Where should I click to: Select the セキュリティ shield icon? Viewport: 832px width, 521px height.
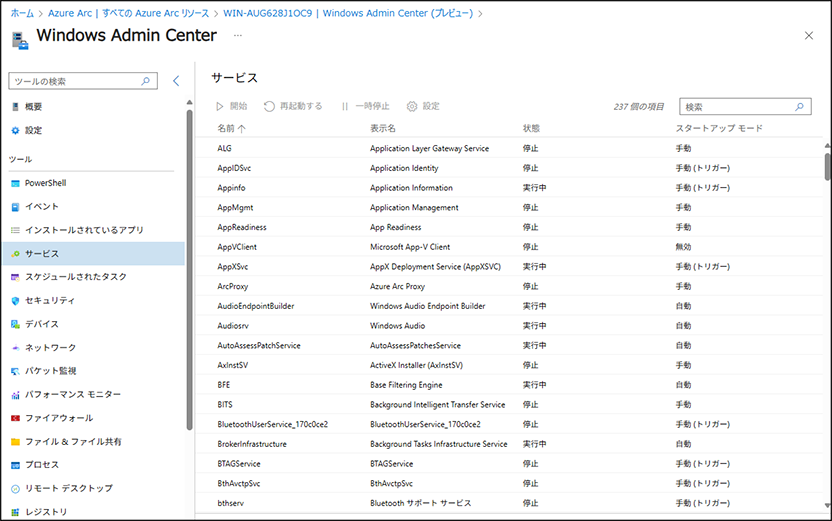(x=15, y=301)
